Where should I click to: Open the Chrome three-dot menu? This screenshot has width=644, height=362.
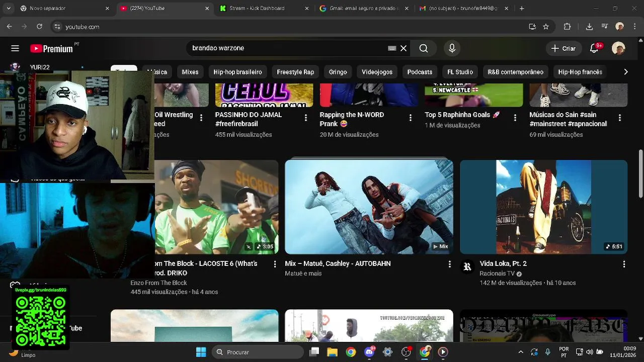coord(634,27)
